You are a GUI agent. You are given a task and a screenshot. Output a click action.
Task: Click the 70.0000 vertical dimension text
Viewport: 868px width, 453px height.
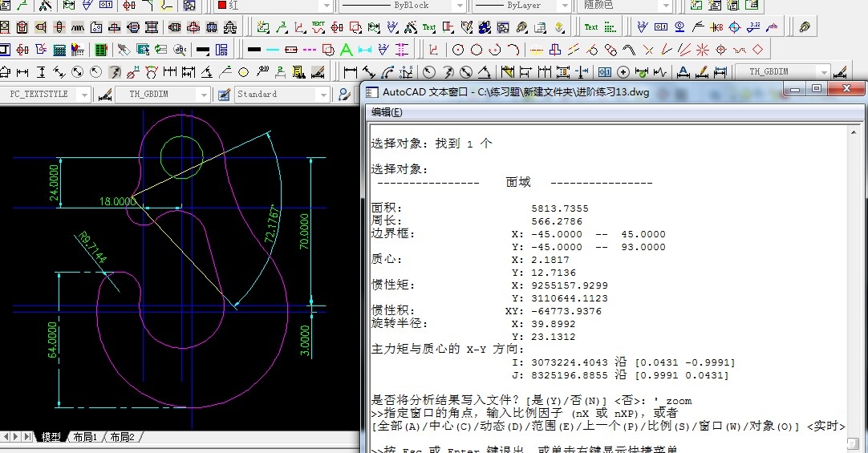pos(305,231)
